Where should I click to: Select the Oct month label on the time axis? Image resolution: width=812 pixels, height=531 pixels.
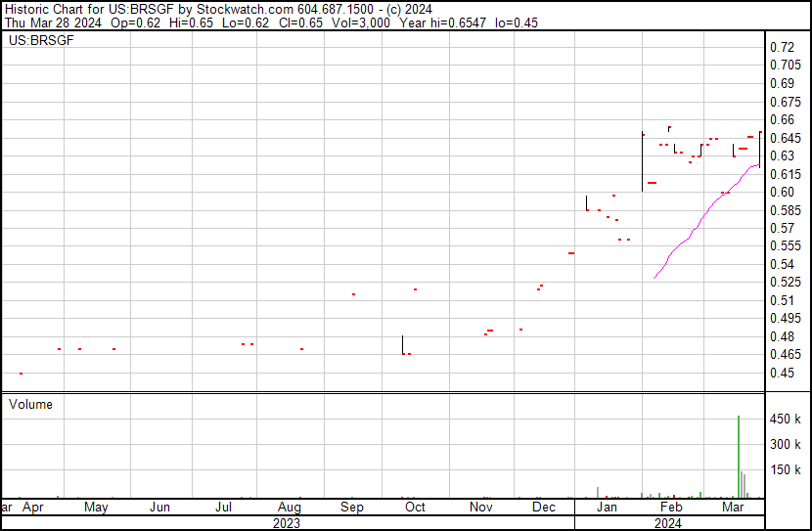click(x=415, y=508)
